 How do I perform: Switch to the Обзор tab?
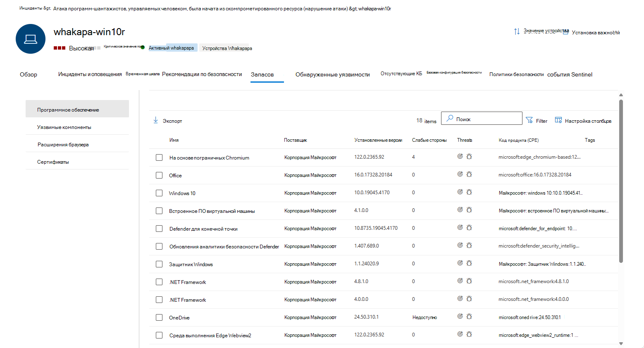tap(29, 74)
